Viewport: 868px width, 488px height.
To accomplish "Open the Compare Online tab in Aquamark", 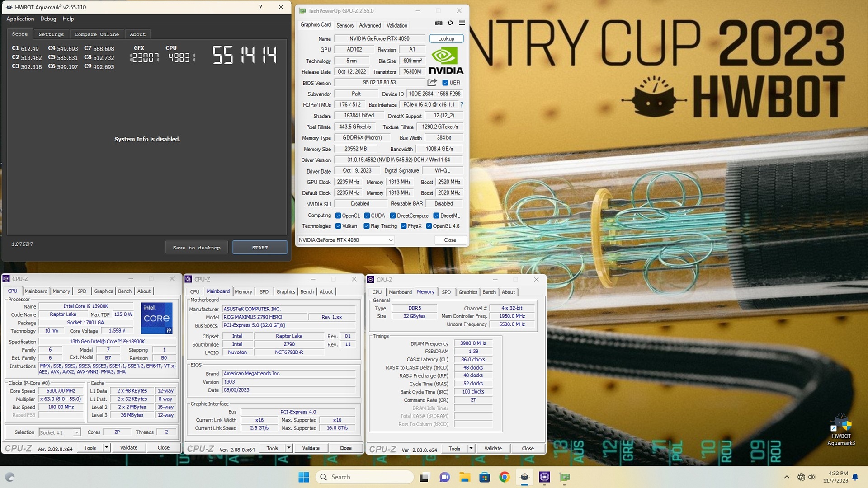I will click(97, 34).
